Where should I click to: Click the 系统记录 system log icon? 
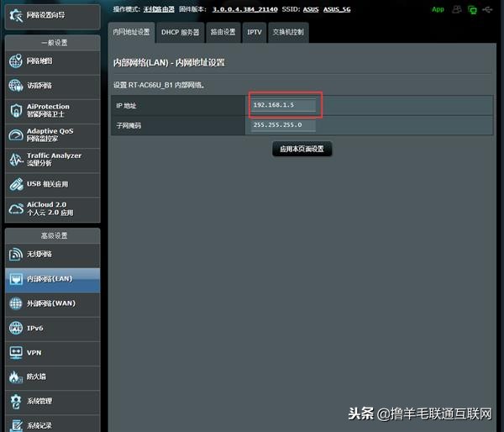click(x=16, y=425)
